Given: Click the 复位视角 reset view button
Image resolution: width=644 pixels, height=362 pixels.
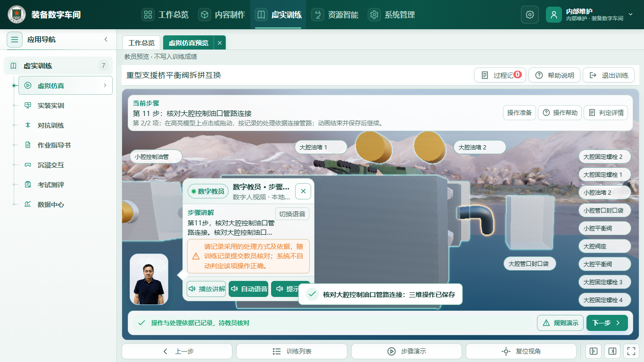Looking at the screenshot, I should [x=521, y=351].
